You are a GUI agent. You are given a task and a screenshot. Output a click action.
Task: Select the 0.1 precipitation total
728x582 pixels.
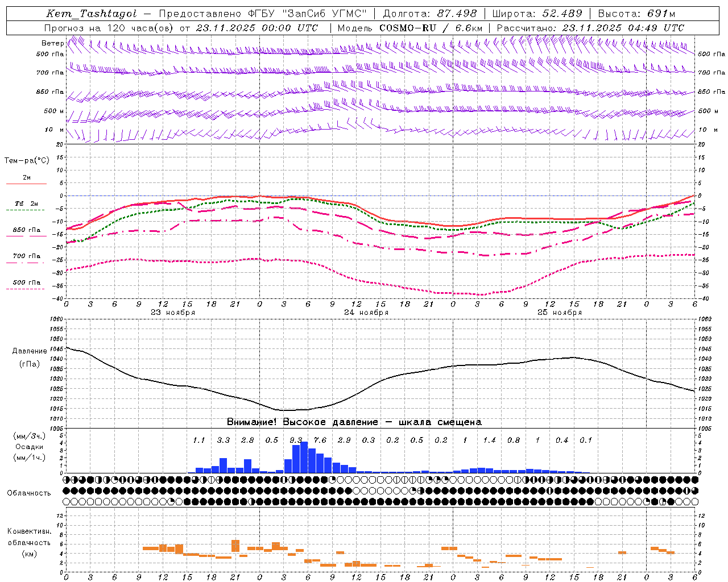coord(586,440)
